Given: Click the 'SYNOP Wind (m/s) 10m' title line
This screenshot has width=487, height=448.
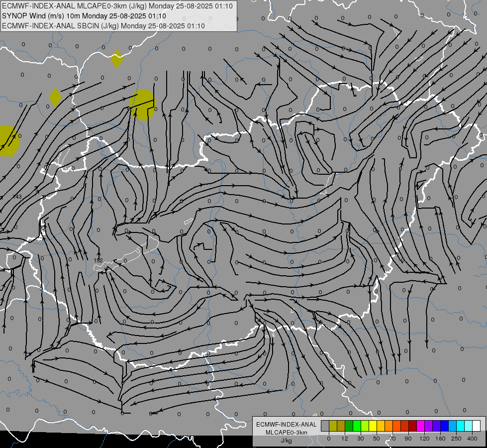Looking at the screenshot, I should 84,16.
